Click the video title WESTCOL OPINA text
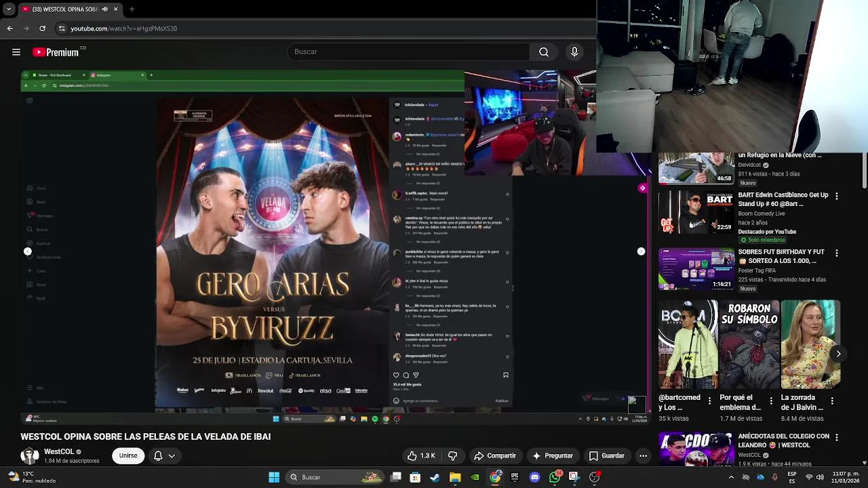The image size is (868, 488). (x=146, y=437)
